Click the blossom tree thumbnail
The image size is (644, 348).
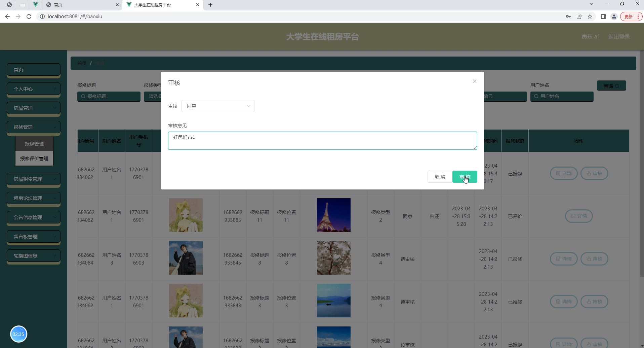[x=333, y=258]
